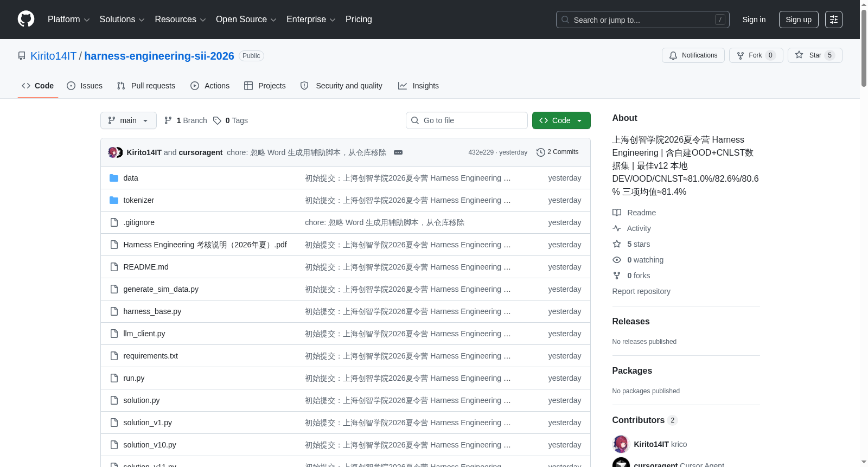
Task: Open harness_base.py file
Action: click(x=152, y=311)
